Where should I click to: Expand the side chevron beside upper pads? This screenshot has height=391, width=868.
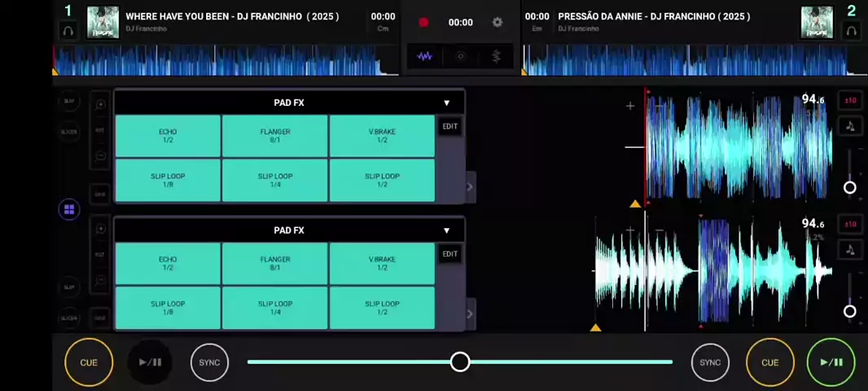(470, 187)
